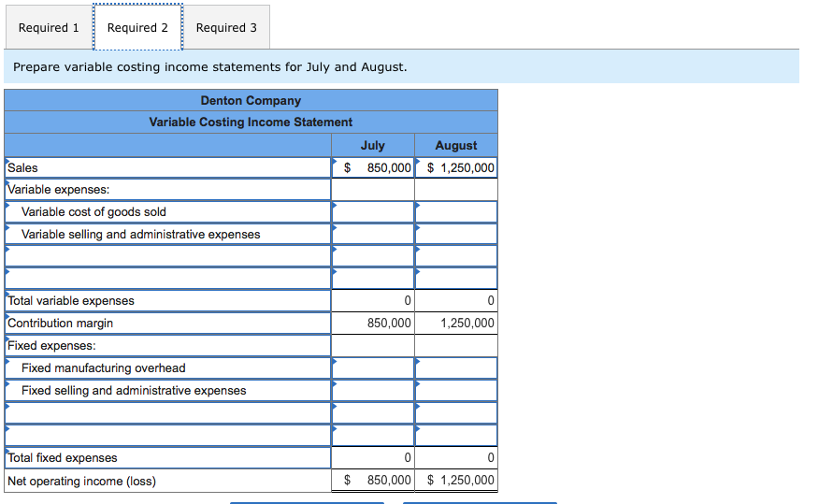Open Total variable expenses label dropdown
This screenshot has width=833, height=504.
pos(168,300)
